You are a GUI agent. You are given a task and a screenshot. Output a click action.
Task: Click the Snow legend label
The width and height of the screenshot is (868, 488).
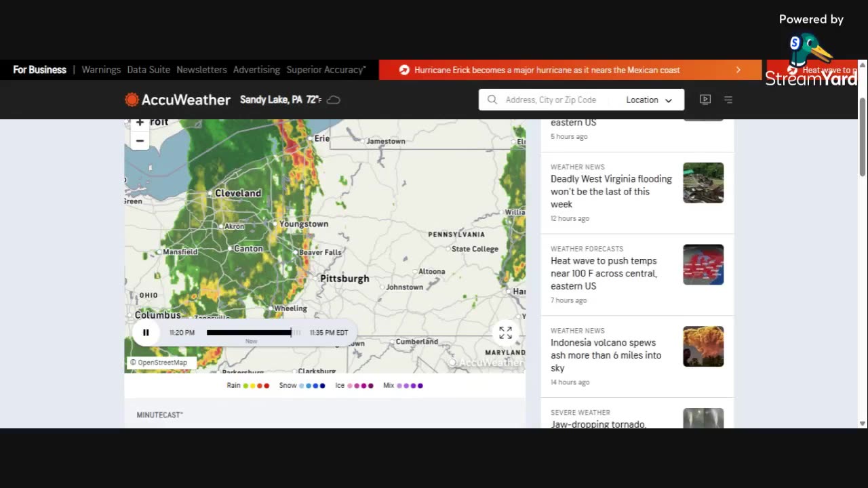point(288,386)
